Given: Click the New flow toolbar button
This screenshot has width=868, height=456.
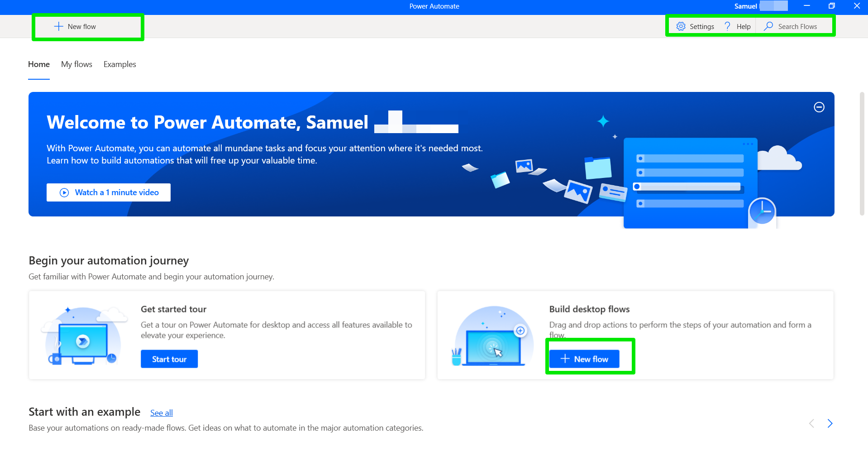Looking at the screenshot, I should pyautogui.click(x=76, y=27).
